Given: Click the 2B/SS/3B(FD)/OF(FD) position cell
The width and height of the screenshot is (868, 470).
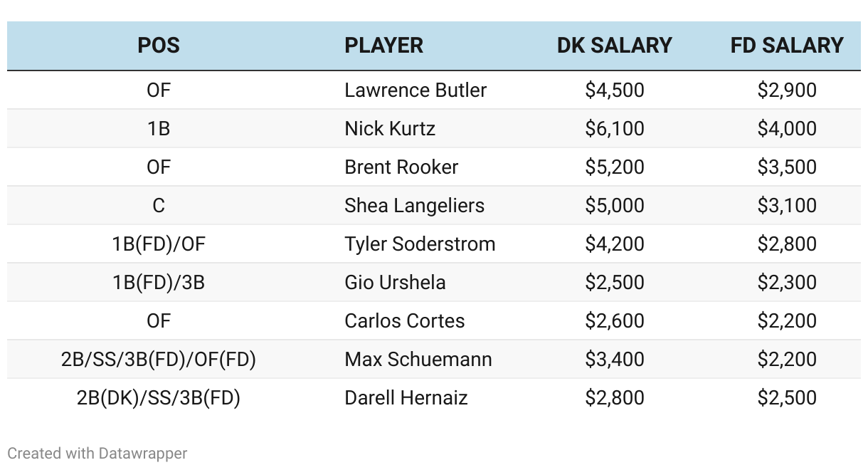Looking at the screenshot, I should click(x=159, y=360).
